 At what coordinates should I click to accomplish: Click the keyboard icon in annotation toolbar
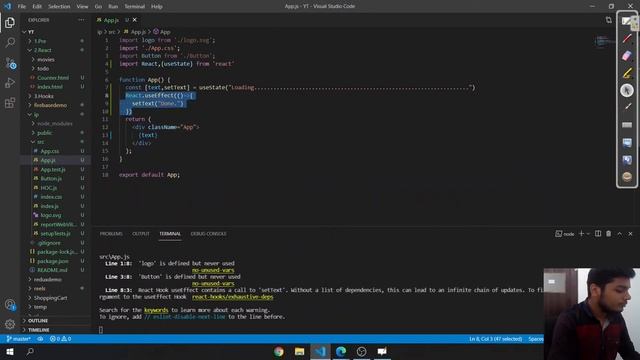627,124
